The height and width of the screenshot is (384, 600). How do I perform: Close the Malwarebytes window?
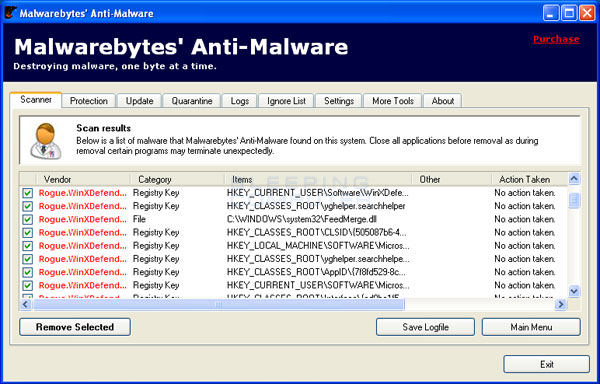[587, 13]
